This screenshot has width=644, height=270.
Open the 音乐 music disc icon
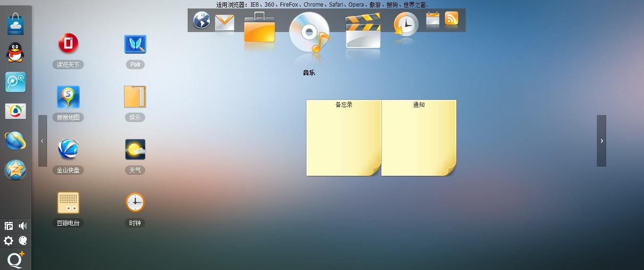[x=309, y=33]
